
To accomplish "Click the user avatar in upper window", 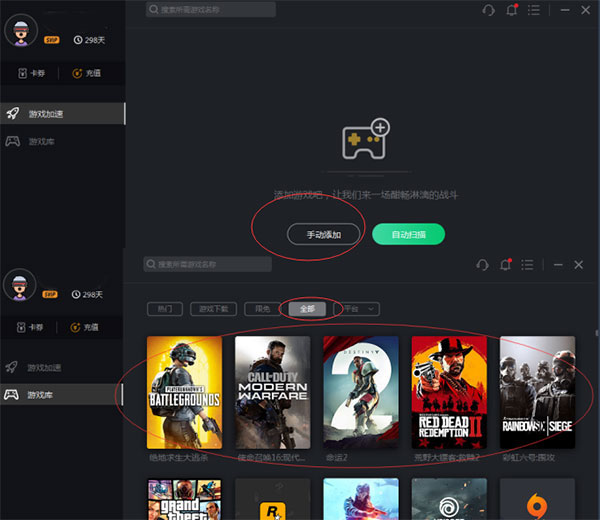I will [x=21, y=30].
